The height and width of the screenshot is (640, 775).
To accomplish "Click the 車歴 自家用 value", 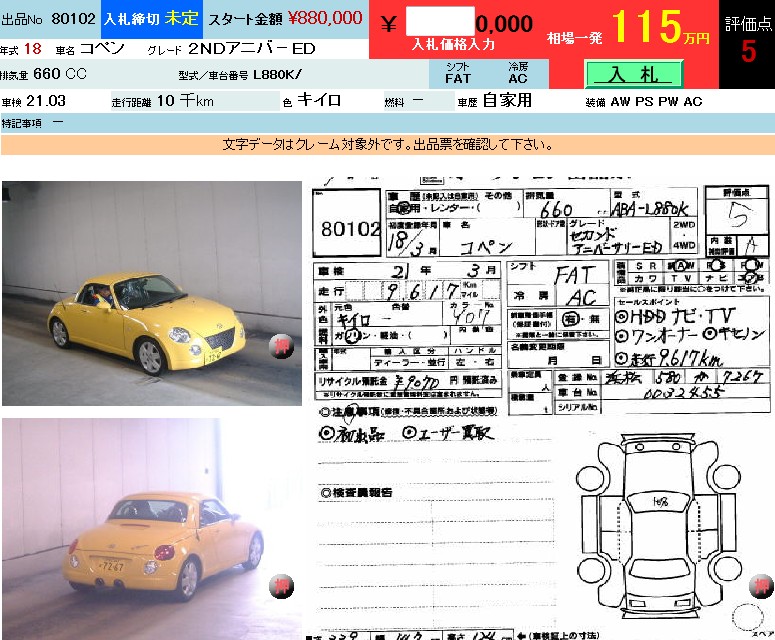I will (x=507, y=100).
